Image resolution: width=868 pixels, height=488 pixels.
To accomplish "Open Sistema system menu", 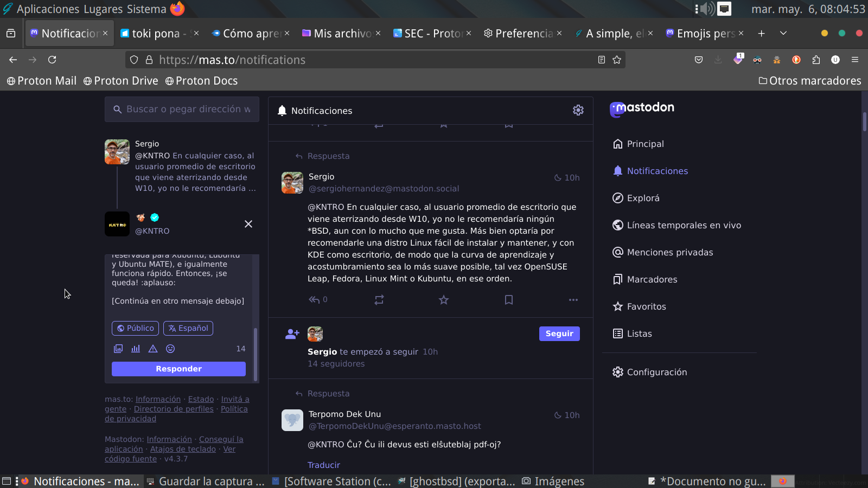I will 147,9.
